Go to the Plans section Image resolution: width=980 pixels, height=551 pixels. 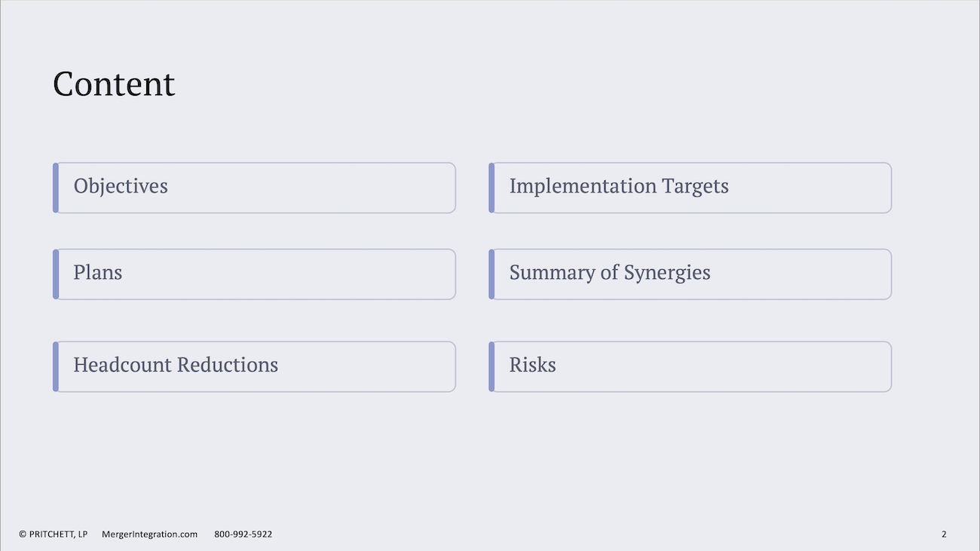click(x=254, y=274)
